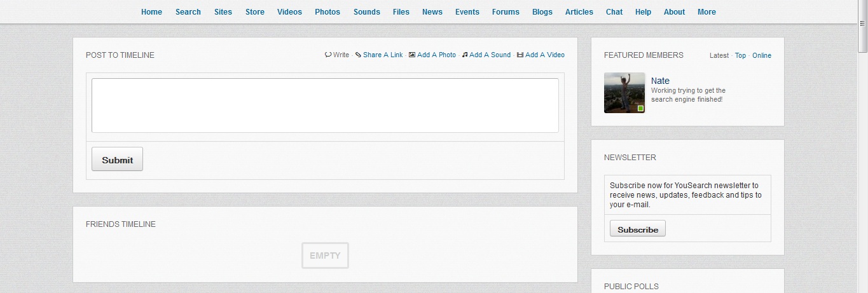Click the music note icon
Image resolution: width=868 pixels, height=293 pixels.
pyautogui.click(x=465, y=55)
